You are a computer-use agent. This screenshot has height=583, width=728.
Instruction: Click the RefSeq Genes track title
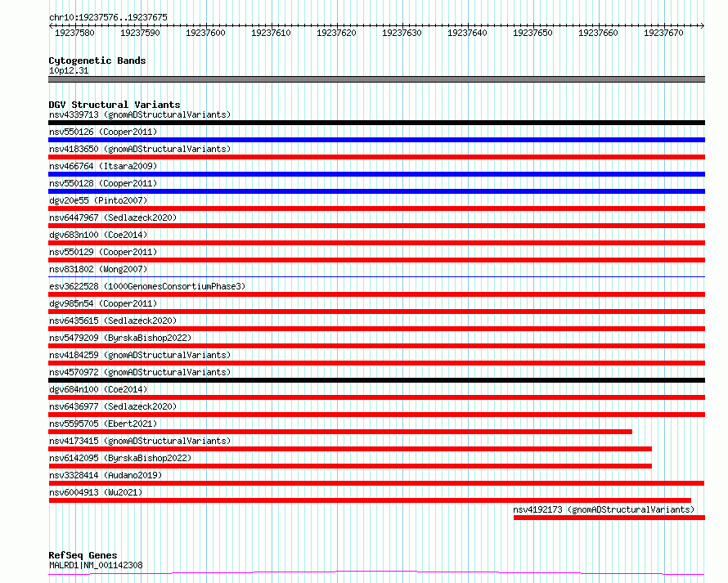(83, 555)
